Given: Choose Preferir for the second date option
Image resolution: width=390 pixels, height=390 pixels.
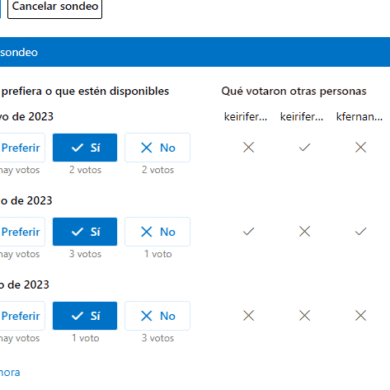Looking at the screenshot, I should click(21, 232).
